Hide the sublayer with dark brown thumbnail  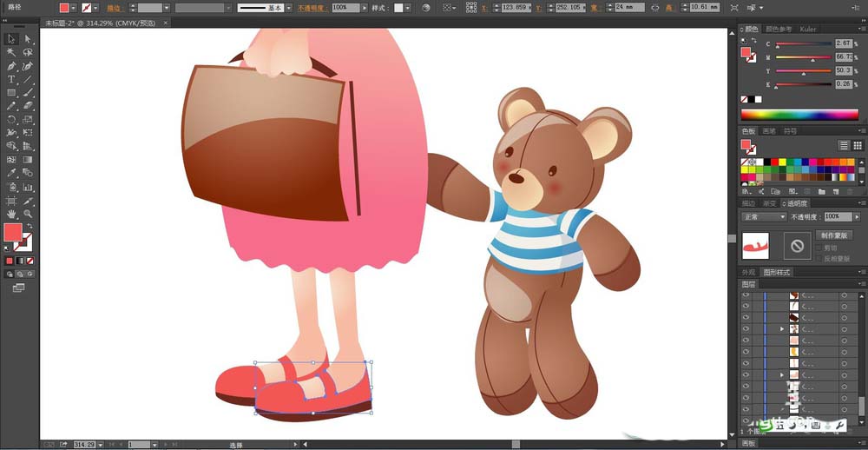point(746,316)
